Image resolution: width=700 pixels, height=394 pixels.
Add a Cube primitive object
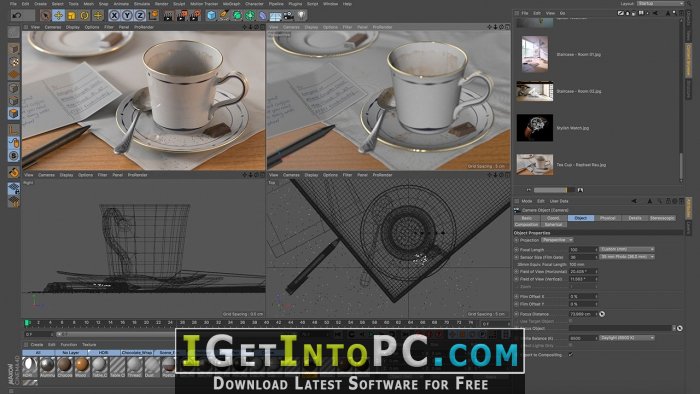click(x=211, y=16)
